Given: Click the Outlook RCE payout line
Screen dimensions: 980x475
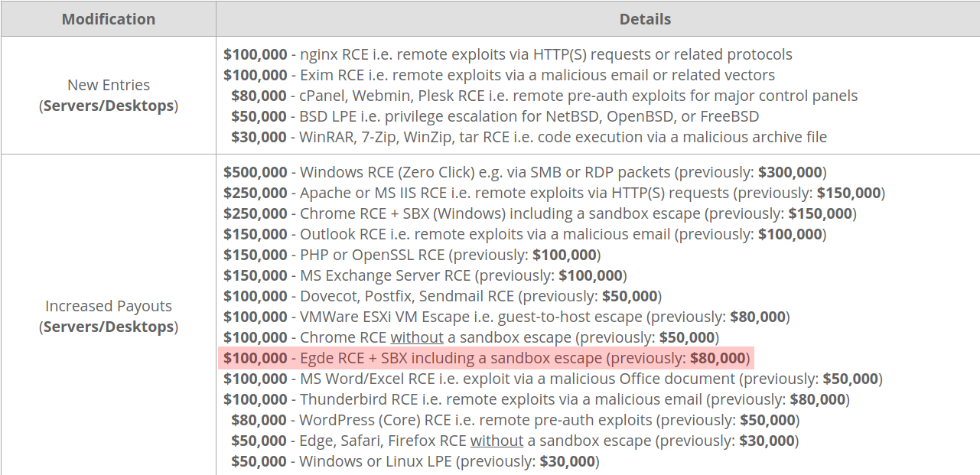Looking at the screenshot, I should pyautogui.click(x=525, y=234).
